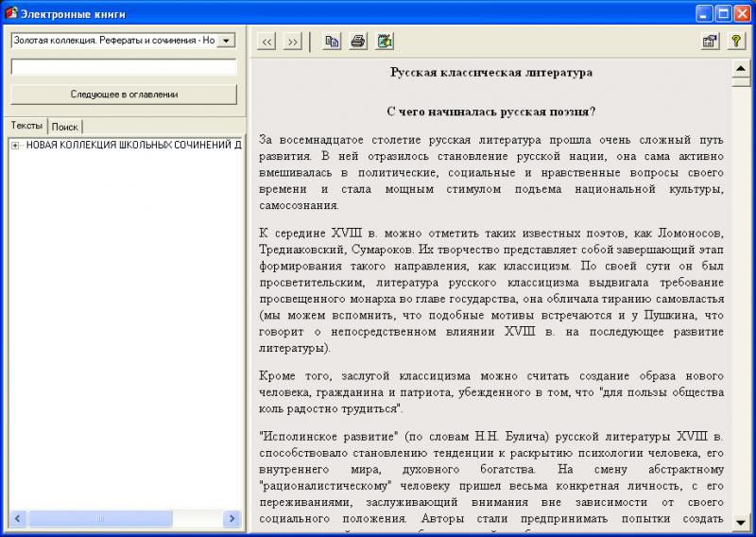Open the Золотая коллекция collection dropdown
This screenshot has height=537, width=756.
point(226,41)
